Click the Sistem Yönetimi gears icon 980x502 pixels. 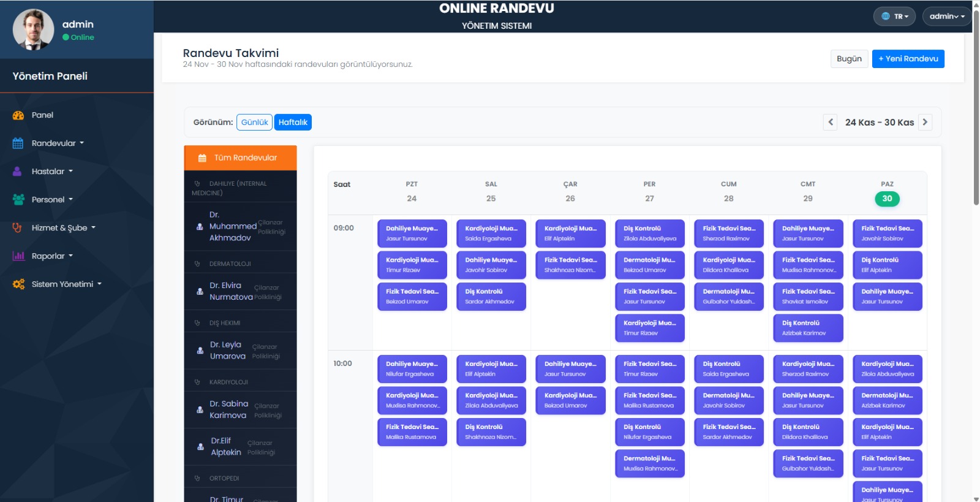pos(18,284)
